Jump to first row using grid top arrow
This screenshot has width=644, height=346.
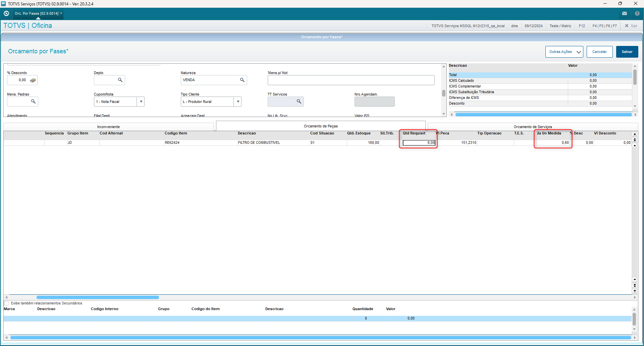[x=635, y=134]
